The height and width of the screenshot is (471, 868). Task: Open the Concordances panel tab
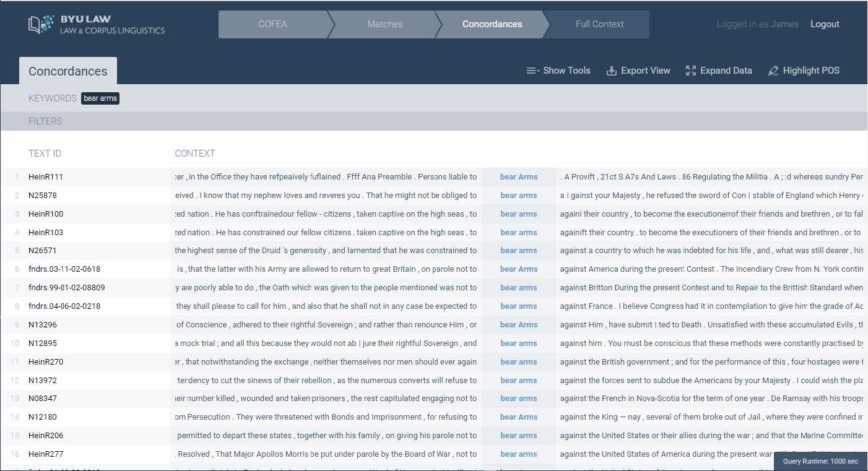click(x=68, y=71)
